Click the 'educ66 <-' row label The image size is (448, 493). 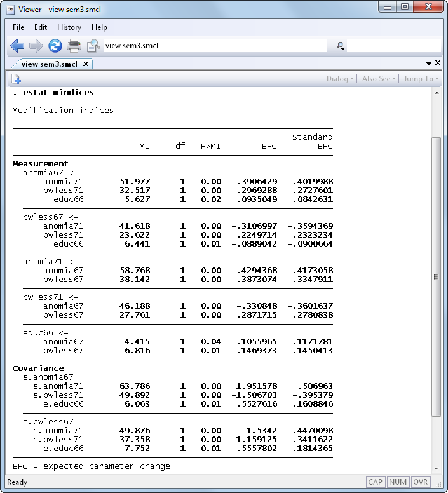(x=46, y=333)
